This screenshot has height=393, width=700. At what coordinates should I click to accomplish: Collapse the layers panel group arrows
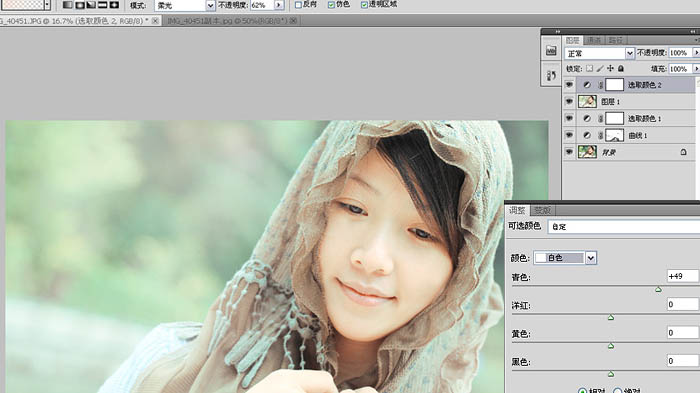point(692,32)
